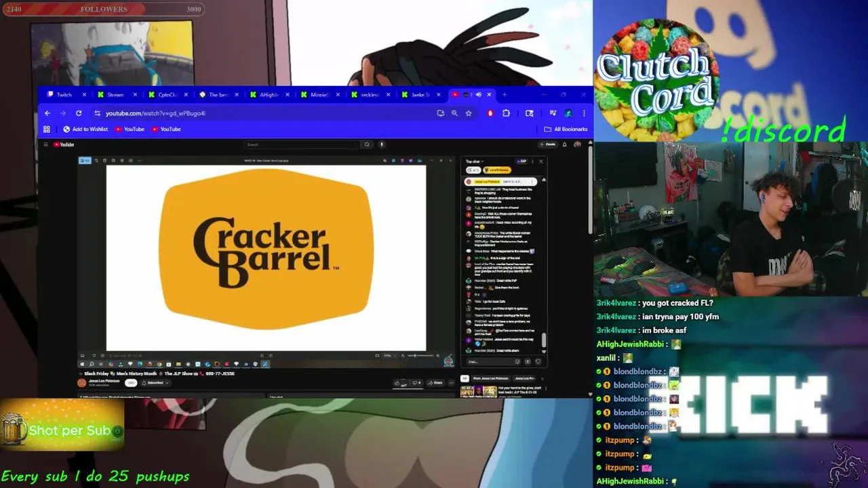Image resolution: width=868 pixels, height=488 pixels.
Task: Click the zoom magnifier in address bar
Action: point(454,113)
